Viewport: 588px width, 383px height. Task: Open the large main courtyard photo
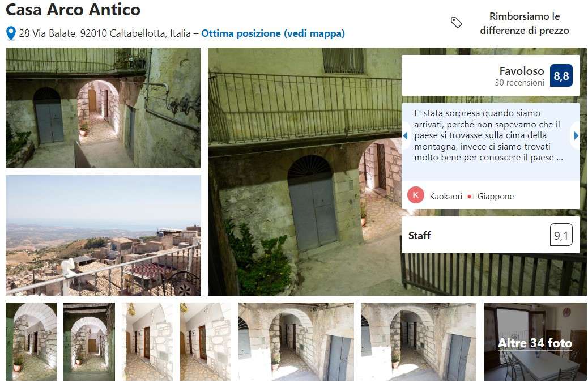[305, 172]
